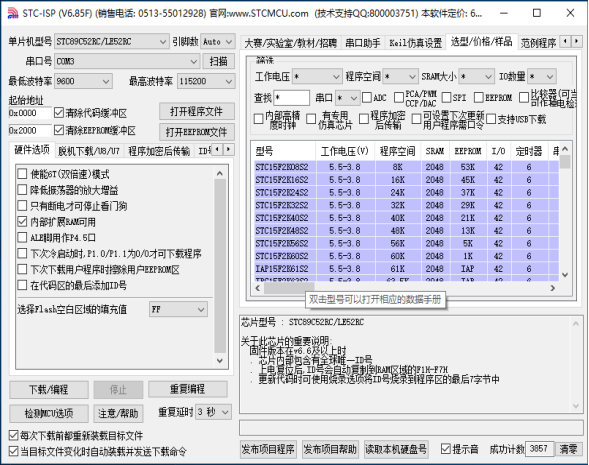589x465 pixels.
Task: Click 打开EEPROM文件 button
Action: (197, 132)
